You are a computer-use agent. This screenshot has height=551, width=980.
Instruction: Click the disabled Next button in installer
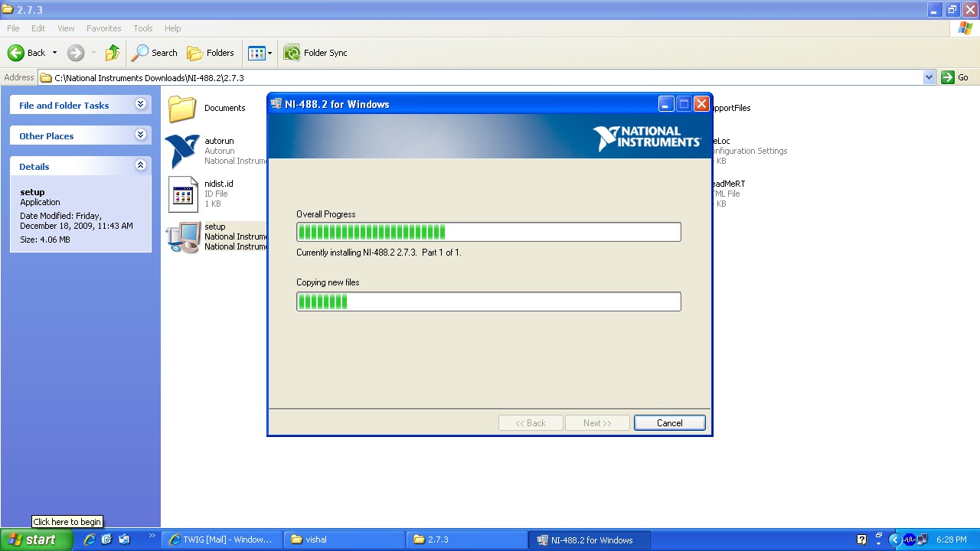[597, 423]
